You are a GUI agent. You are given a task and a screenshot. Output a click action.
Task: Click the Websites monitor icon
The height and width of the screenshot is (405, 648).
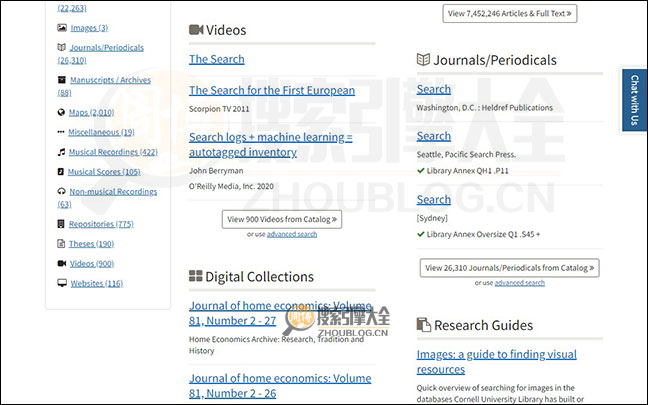tap(62, 283)
